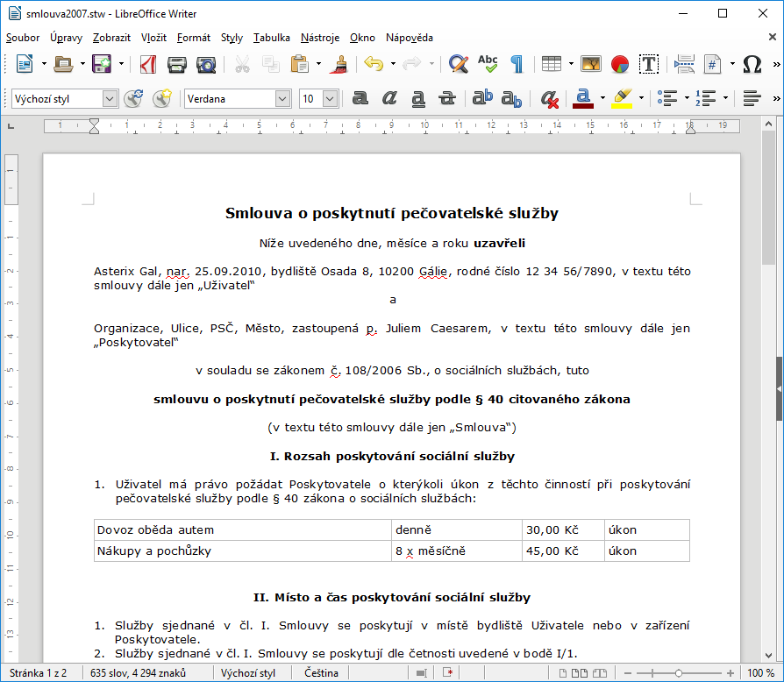This screenshot has height=682, width=784.
Task: Run the spelling check
Action: click(488, 64)
